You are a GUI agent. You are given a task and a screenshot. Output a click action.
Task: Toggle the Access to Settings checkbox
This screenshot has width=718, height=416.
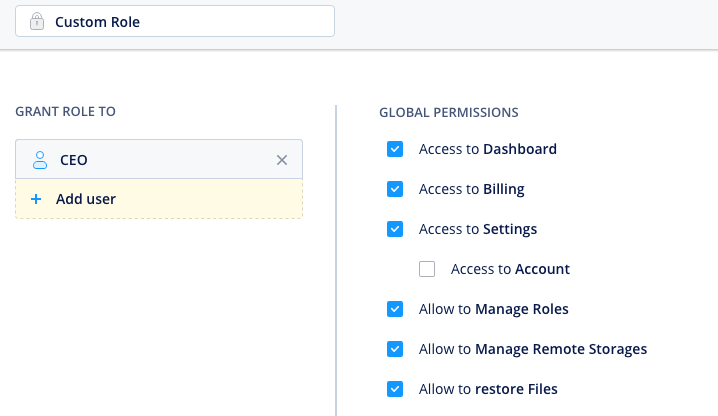395,229
